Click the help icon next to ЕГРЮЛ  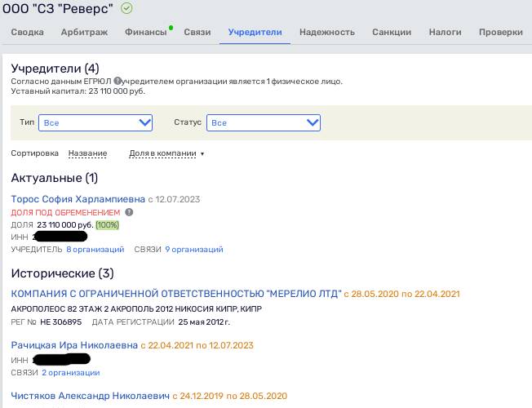(x=117, y=81)
